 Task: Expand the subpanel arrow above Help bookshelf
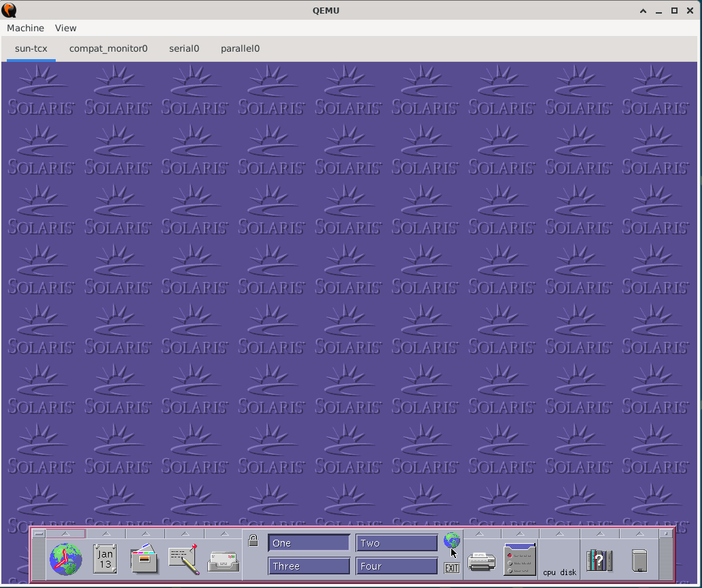coord(599,534)
